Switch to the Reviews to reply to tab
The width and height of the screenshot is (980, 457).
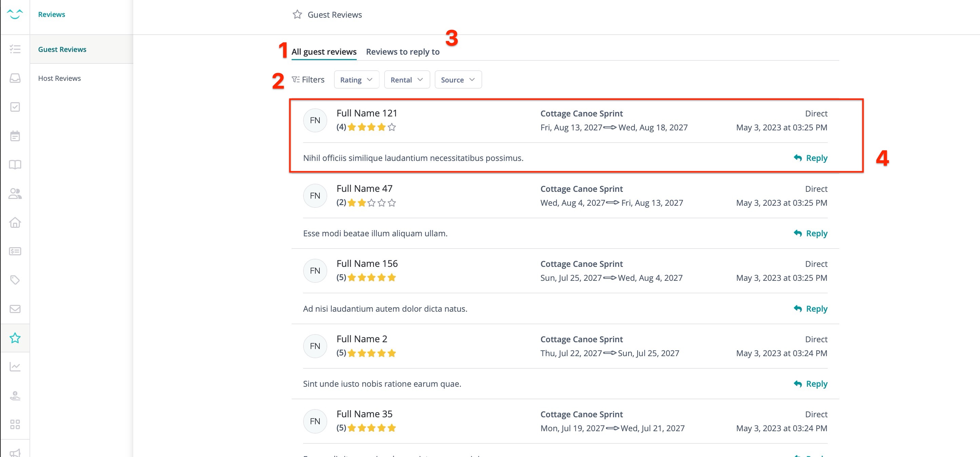403,51
